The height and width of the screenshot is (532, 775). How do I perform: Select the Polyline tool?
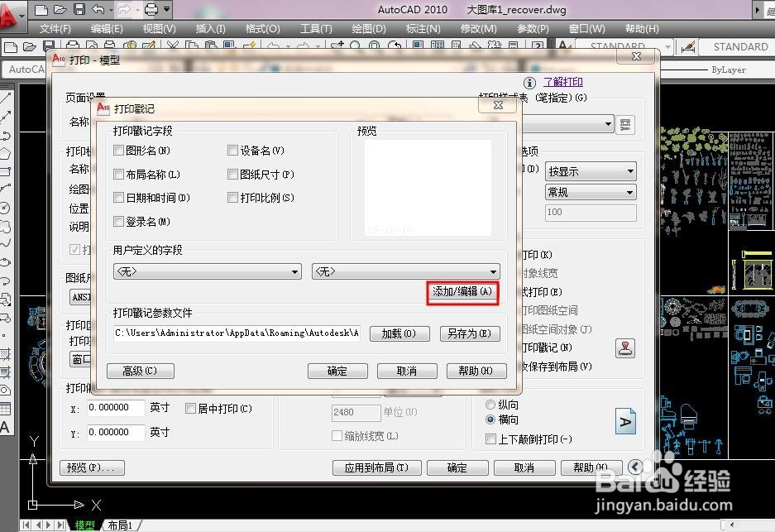tap(6, 136)
